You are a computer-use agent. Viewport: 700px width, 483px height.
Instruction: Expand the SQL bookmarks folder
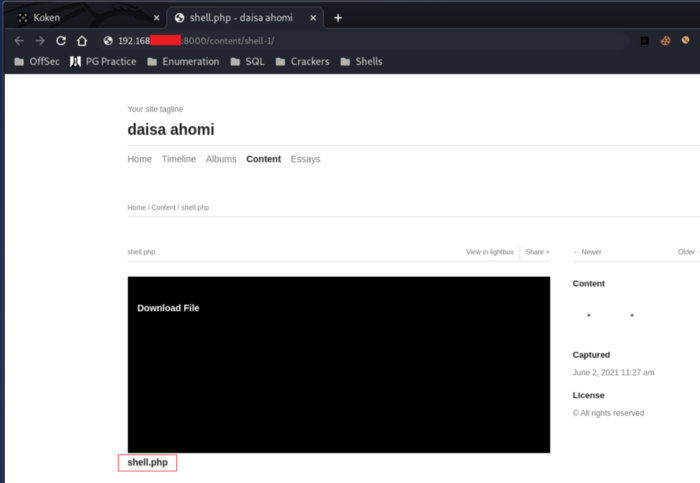(247, 61)
